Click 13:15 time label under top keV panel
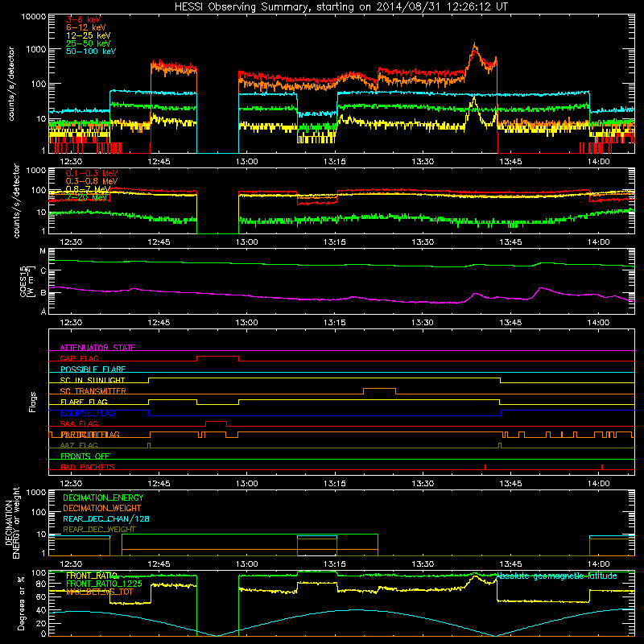 (334, 162)
